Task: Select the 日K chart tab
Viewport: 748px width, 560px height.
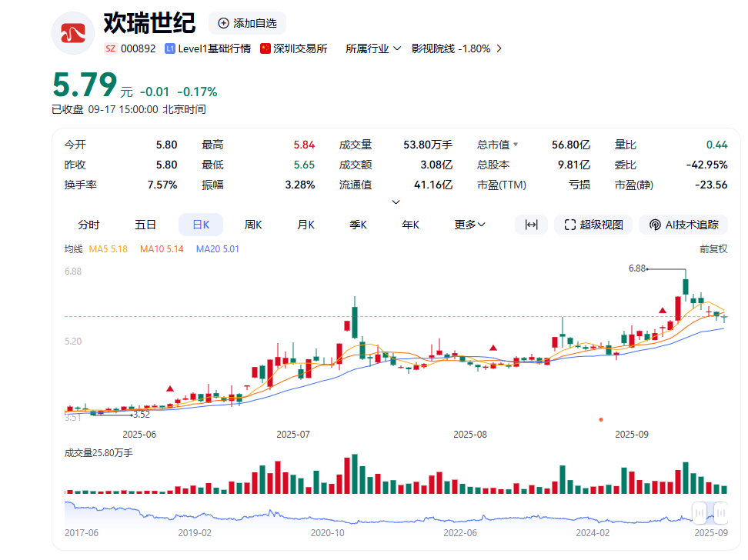Action: pyautogui.click(x=201, y=225)
